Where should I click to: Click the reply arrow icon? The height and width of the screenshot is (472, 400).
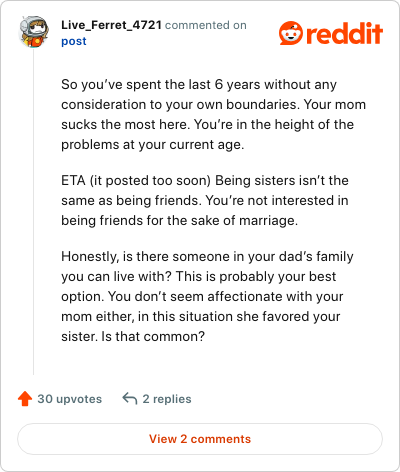[x=130, y=398]
